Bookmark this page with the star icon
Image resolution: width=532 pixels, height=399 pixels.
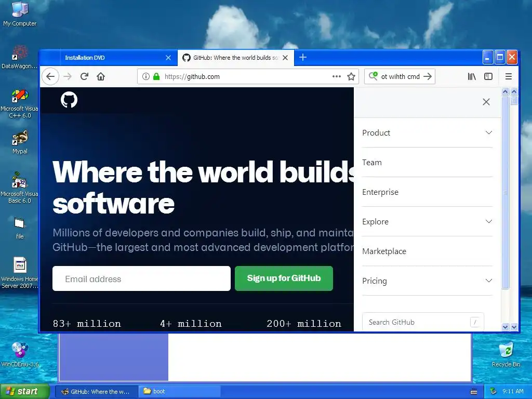coord(351,76)
